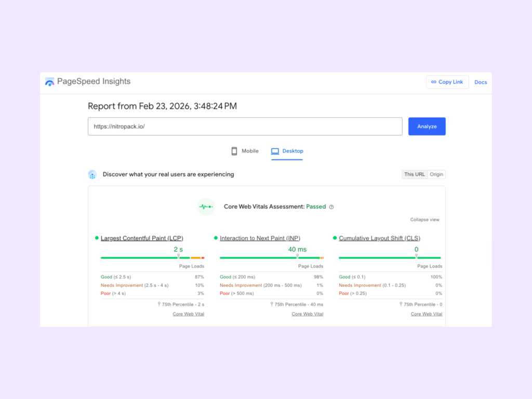Screen dimensions: 532x399
Task: Click green status dot beside CLS
Action: tap(335, 238)
